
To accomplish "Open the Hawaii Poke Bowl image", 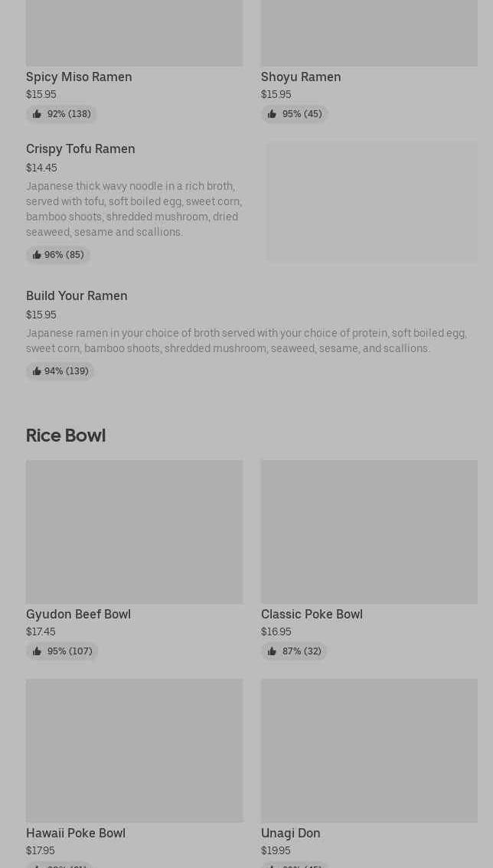I will tap(134, 750).
